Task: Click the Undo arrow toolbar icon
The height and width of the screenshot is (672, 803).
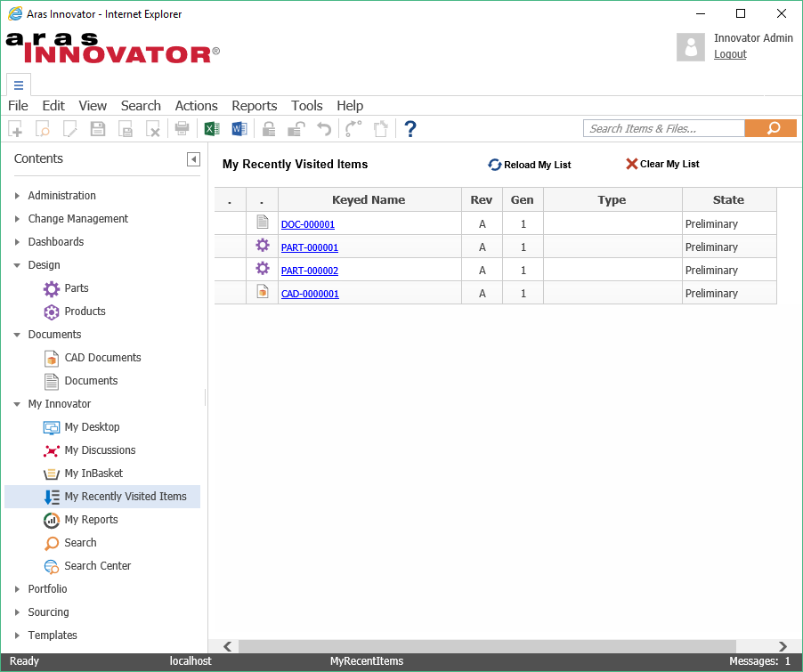Action: coord(324,128)
